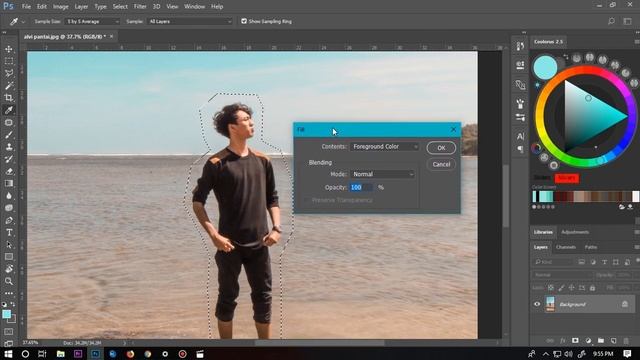
Task: Select the Eraser tool
Action: [9, 171]
